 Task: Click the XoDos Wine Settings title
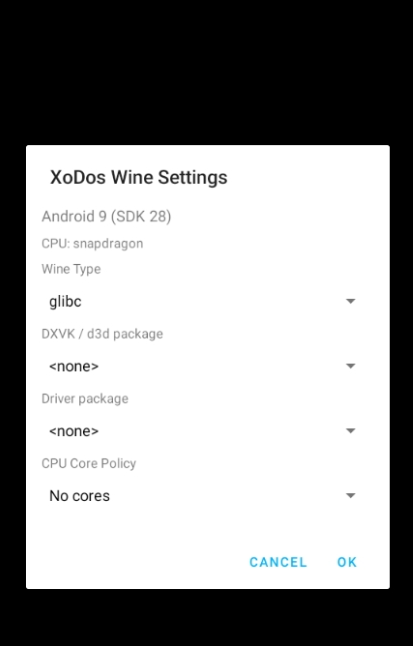tap(138, 177)
